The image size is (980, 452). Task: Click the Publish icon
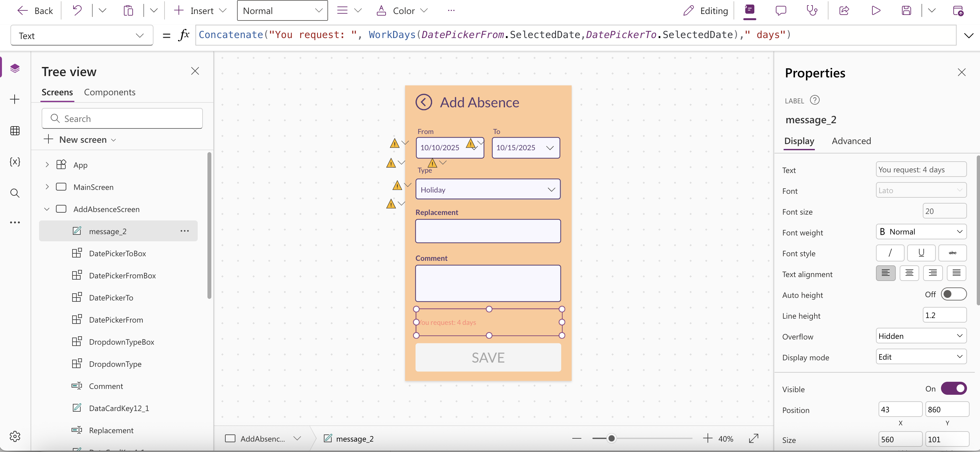click(x=958, y=11)
